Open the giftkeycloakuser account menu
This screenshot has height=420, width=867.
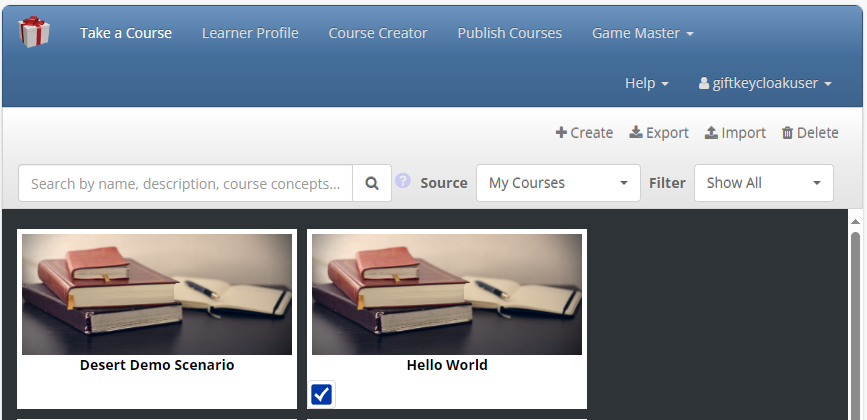(765, 83)
